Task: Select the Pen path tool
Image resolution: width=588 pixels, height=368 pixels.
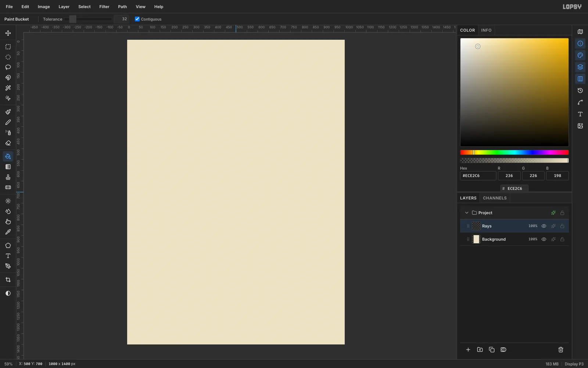Action: (x=8, y=266)
